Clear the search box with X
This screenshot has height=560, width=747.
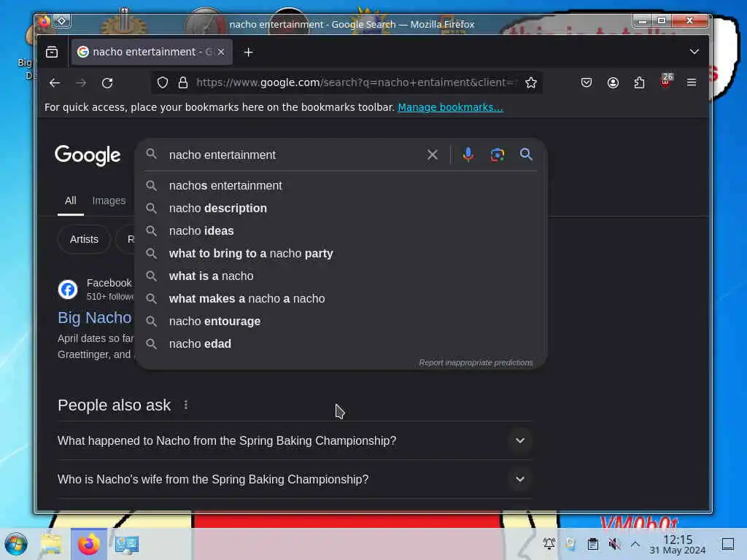432,155
